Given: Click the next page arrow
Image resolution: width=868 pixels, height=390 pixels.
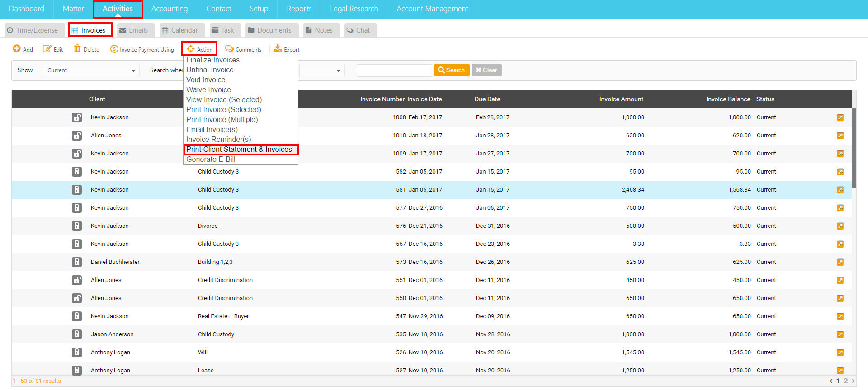Looking at the screenshot, I should [853, 381].
